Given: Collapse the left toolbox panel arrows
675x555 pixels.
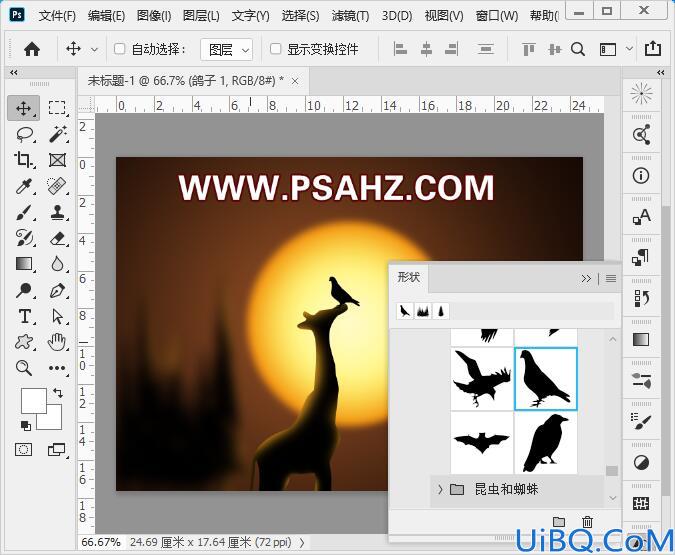Looking at the screenshot, I should [14, 72].
